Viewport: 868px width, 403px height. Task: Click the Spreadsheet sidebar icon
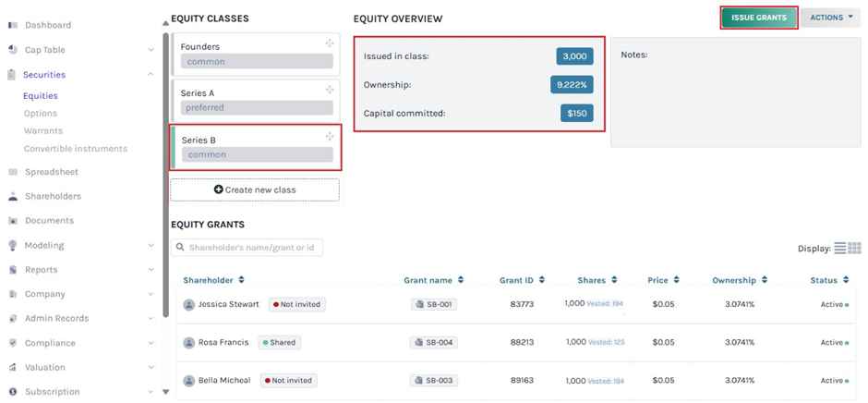(13, 172)
